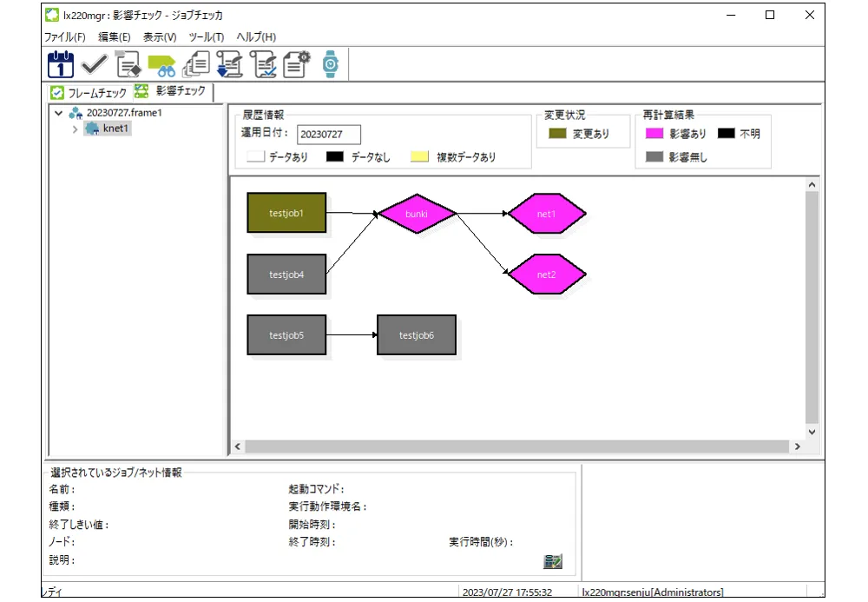Open the 編集(E) menu

point(114,37)
